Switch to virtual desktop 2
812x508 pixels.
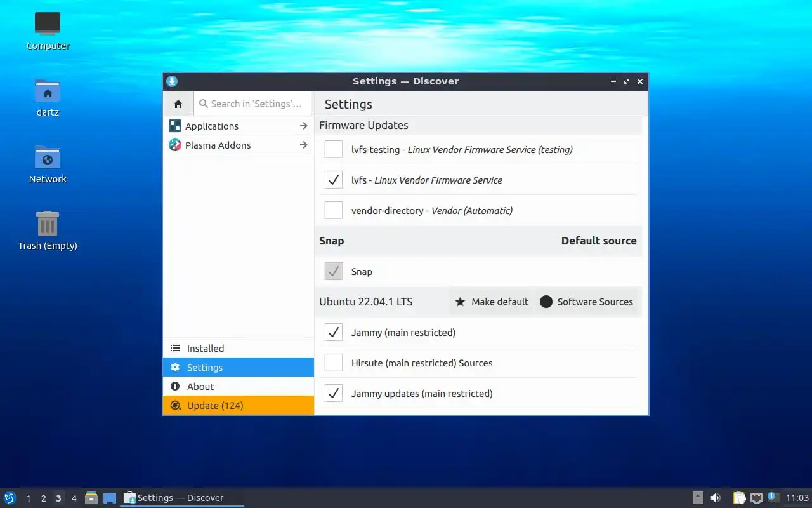(x=44, y=498)
